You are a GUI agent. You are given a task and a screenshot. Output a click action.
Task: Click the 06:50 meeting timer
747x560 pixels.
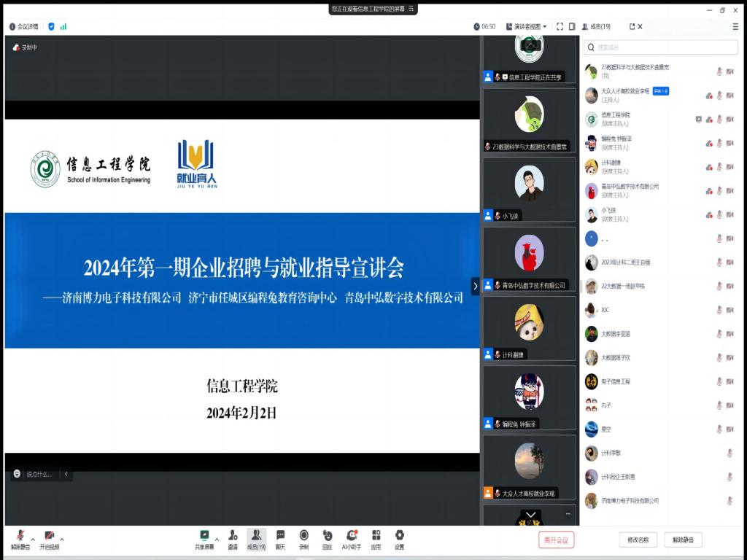tap(484, 27)
